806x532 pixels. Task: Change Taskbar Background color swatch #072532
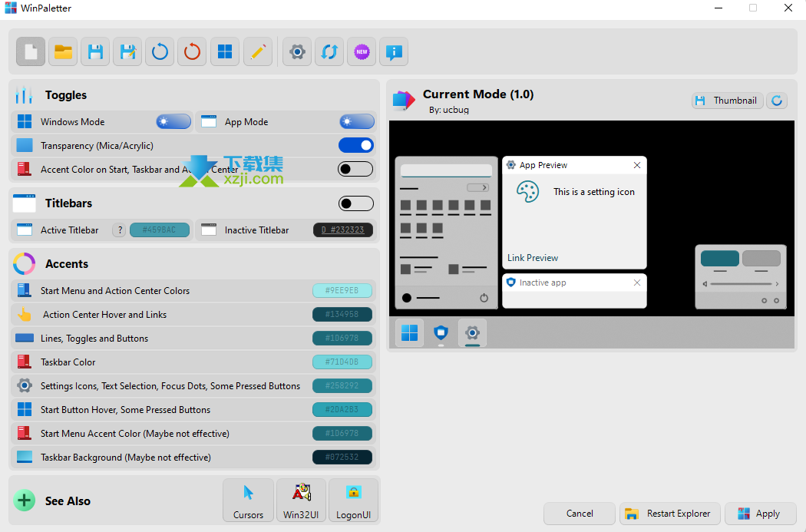(x=342, y=457)
